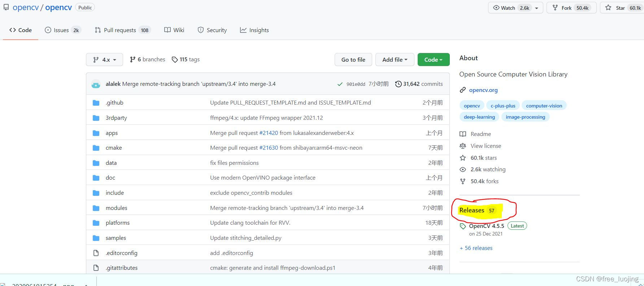The height and width of the screenshot is (286, 644).
Task: Click the doc folder icon
Action: 96,178
